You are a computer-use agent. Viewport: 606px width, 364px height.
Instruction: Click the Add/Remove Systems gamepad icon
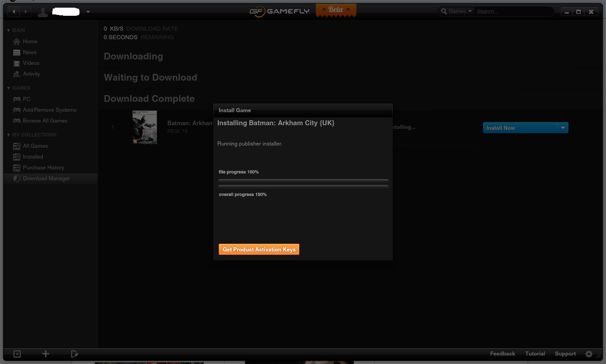[x=17, y=110]
